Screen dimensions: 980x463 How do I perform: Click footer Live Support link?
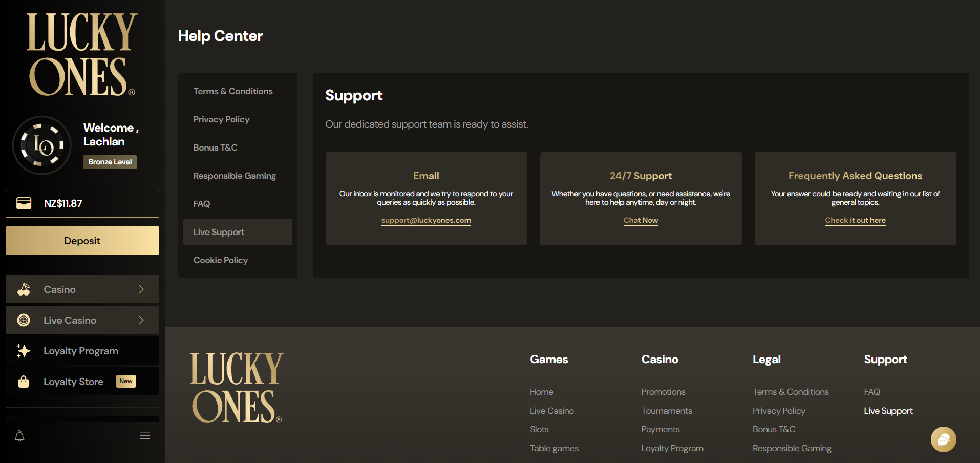888,411
